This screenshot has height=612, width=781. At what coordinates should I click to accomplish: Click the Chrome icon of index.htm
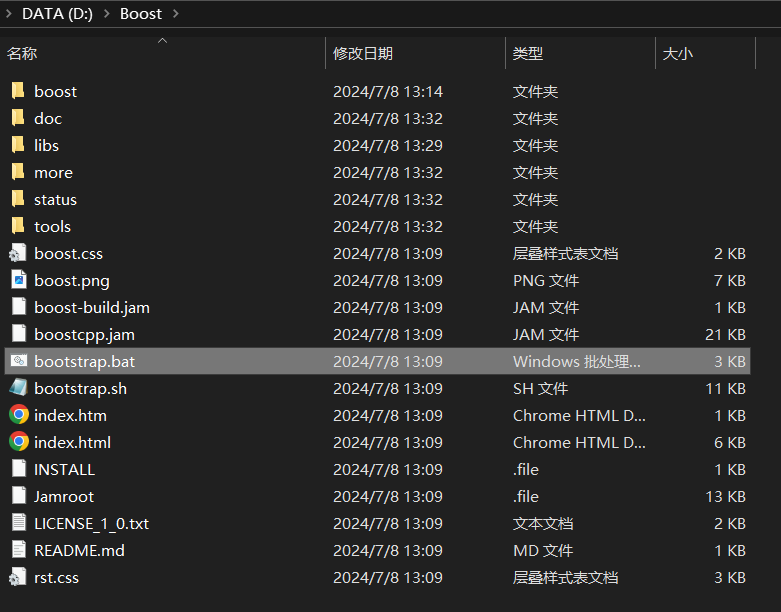click(19, 414)
